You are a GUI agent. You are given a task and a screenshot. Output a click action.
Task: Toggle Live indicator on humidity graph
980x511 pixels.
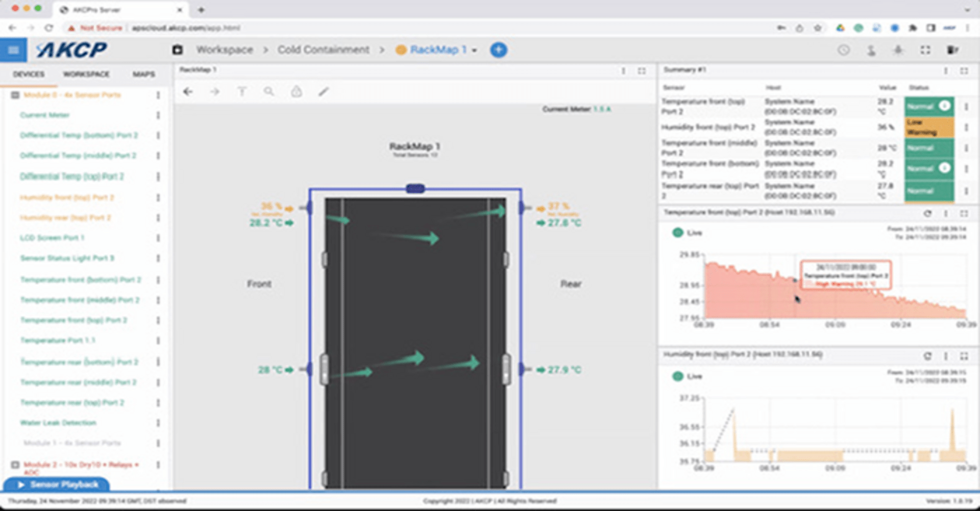point(678,376)
